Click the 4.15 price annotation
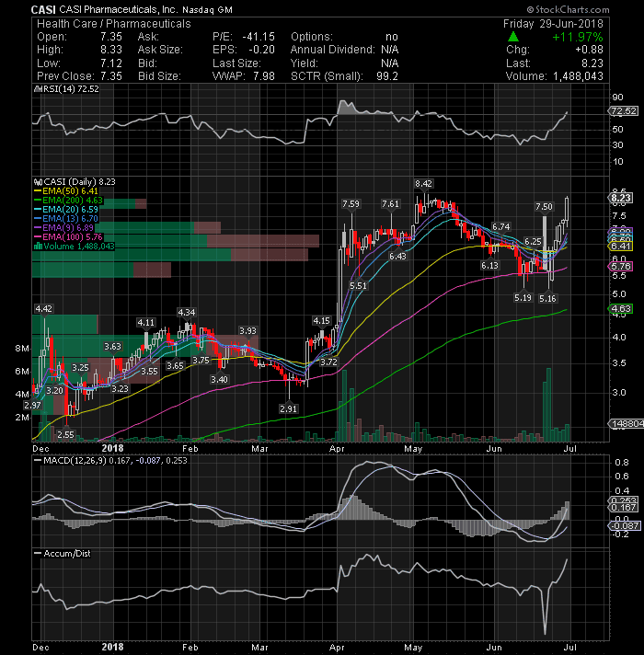Viewport: 644px width, 655px height. [x=322, y=321]
